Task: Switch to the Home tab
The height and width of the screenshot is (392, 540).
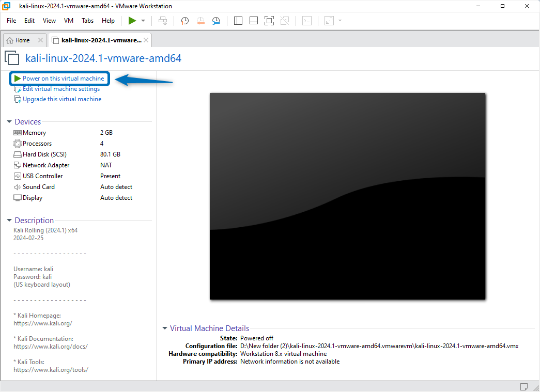Action: (x=23, y=40)
